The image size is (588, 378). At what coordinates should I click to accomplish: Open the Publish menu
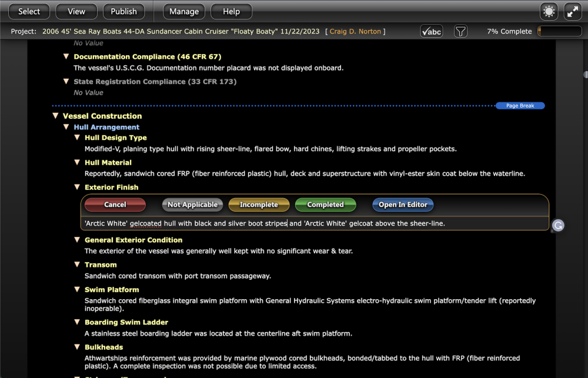pyautogui.click(x=123, y=11)
